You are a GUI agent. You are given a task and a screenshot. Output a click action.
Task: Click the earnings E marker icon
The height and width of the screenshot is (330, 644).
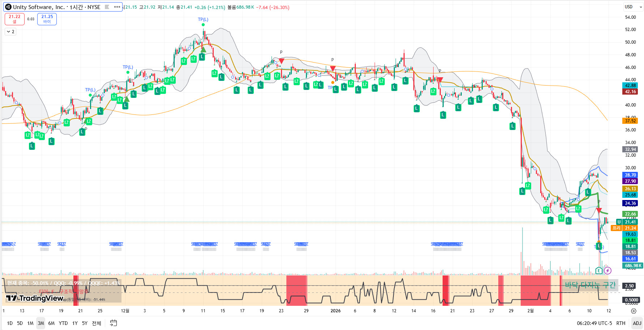[x=599, y=270]
